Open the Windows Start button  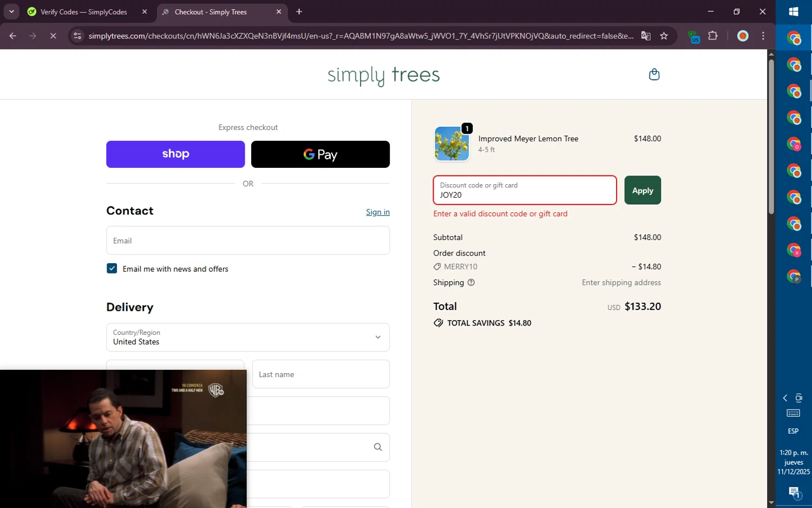pyautogui.click(x=794, y=12)
